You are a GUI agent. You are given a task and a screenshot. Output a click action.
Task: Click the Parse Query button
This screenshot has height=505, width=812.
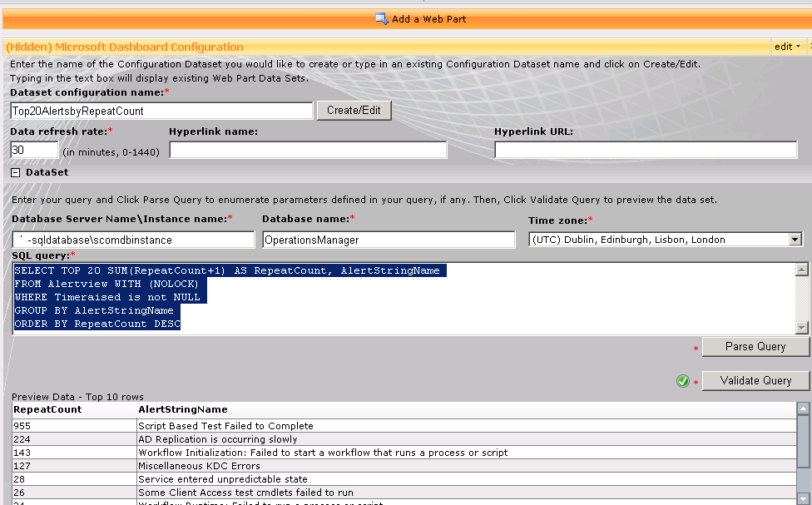pos(754,346)
